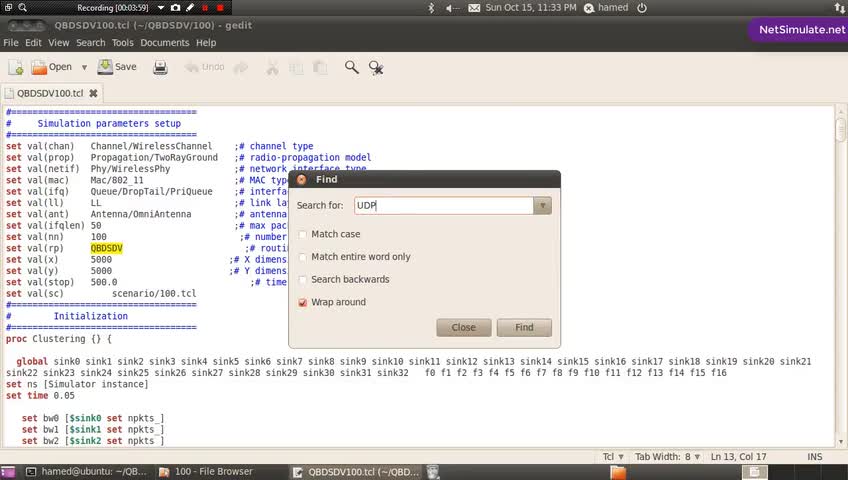Open the Search menu
Screen dimensions: 848x480
click(90, 43)
